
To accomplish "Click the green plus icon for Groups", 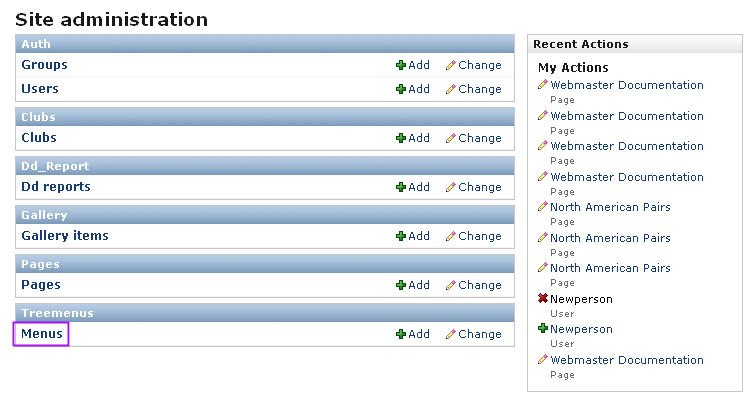I will coord(401,65).
